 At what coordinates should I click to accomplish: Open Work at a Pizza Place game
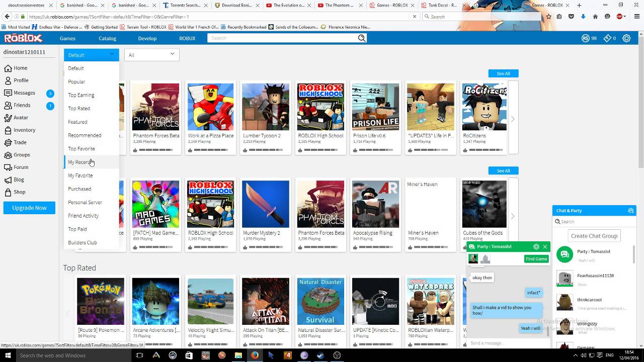(211, 107)
